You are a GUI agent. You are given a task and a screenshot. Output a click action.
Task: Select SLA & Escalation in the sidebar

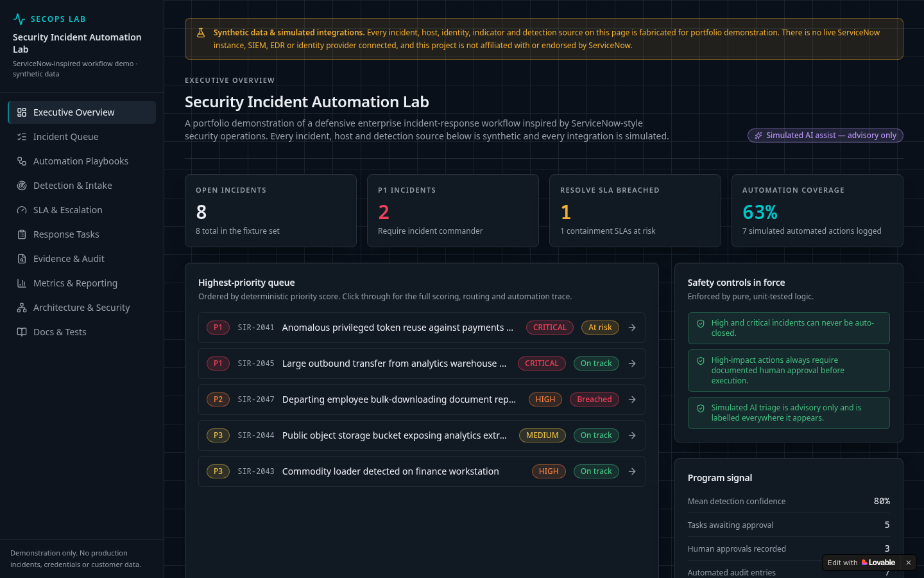82,210
